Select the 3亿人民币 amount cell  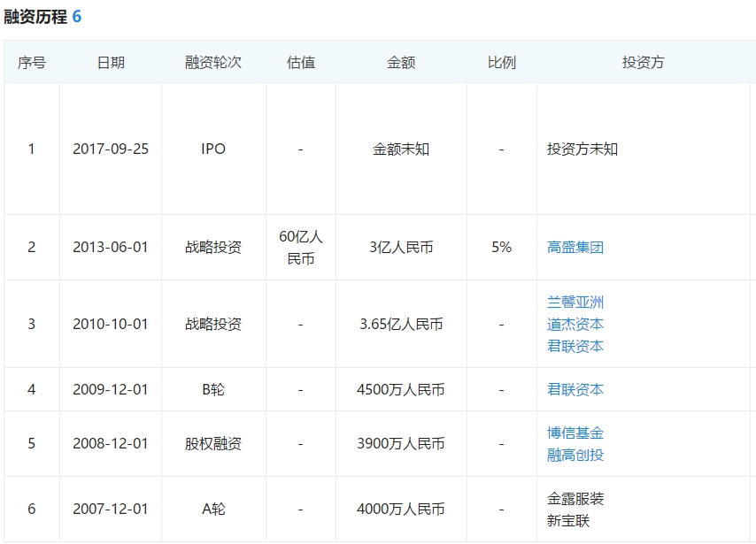tap(401, 247)
